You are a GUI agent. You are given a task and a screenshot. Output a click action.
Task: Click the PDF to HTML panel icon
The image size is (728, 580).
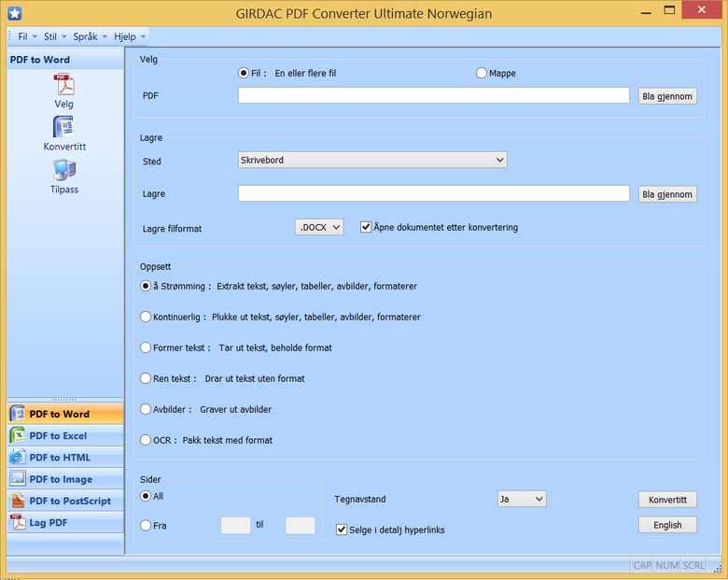click(x=18, y=458)
